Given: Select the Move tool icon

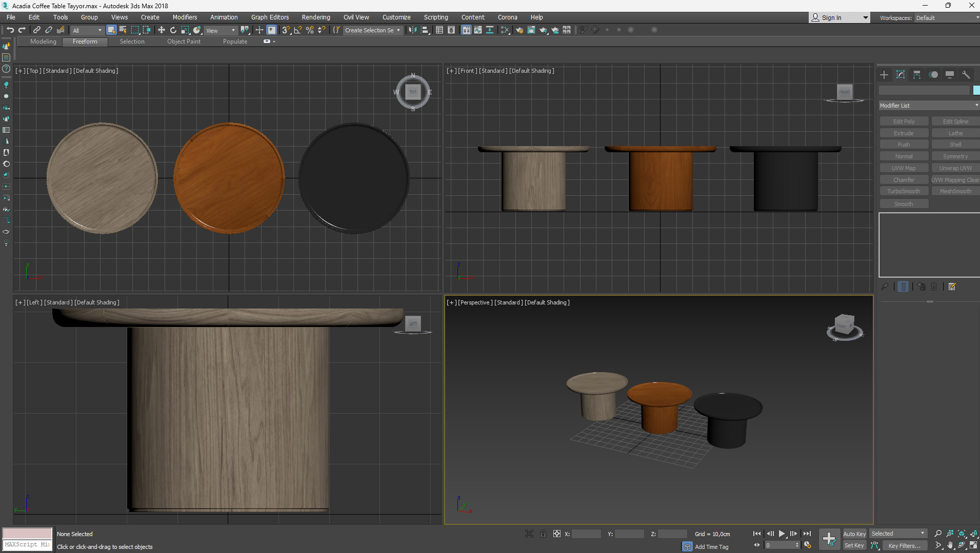Looking at the screenshot, I should click(162, 30).
